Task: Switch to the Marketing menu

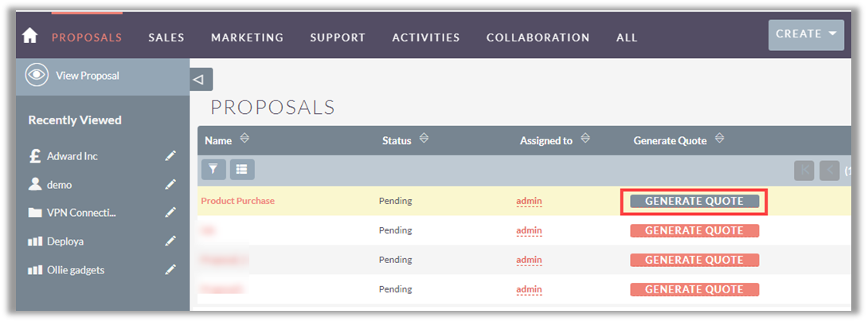Action: (247, 37)
